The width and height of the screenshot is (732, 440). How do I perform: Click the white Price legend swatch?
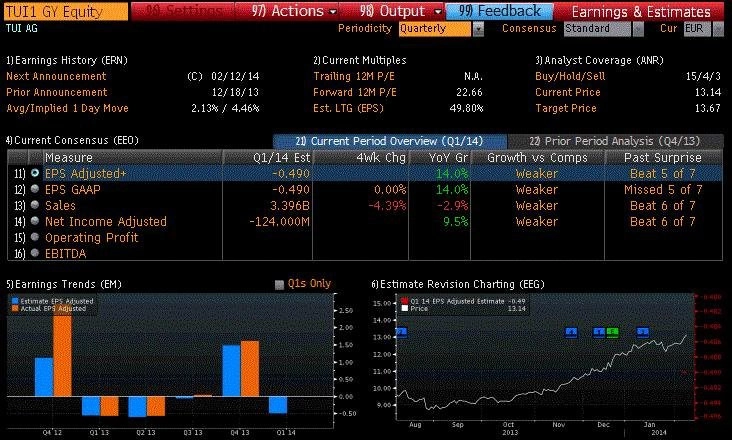[405, 308]
